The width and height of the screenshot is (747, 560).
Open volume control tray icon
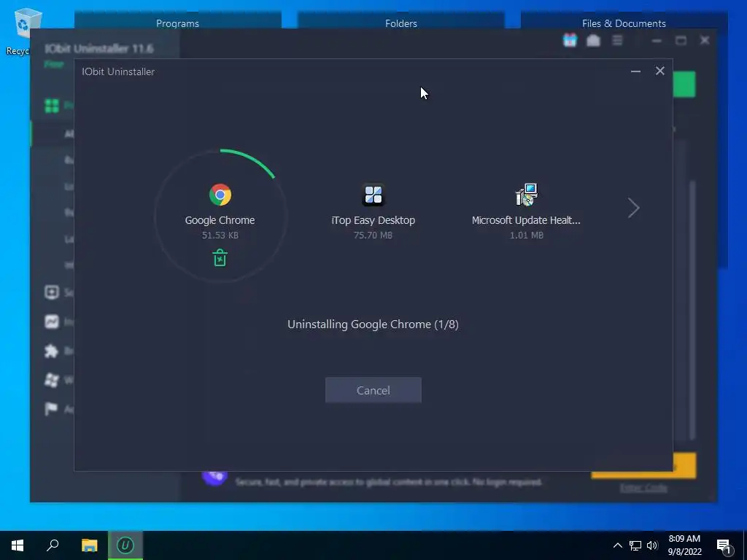pos(652,545)
